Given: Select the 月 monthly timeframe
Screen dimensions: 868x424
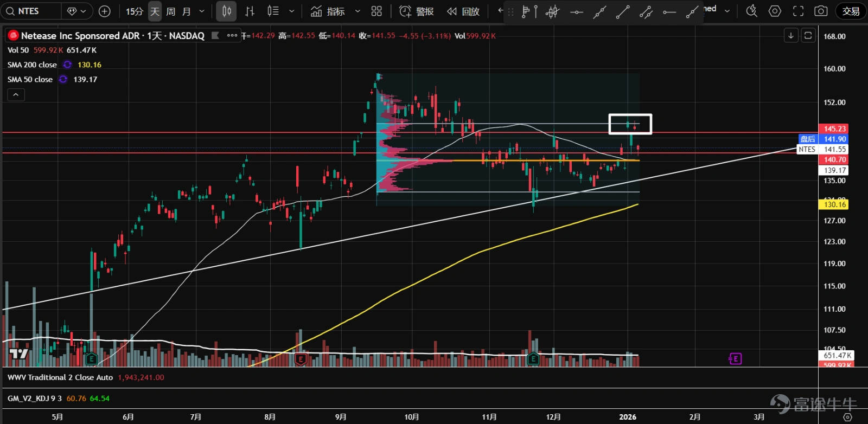Looking at the screenshot, I should click(187, 11).
